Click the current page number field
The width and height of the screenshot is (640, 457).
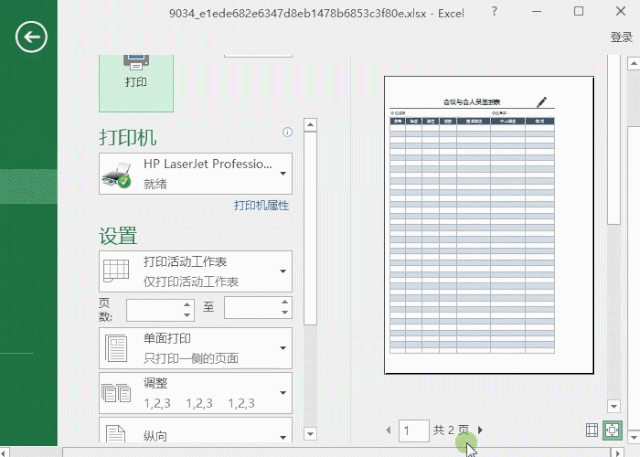click(414, 430)
